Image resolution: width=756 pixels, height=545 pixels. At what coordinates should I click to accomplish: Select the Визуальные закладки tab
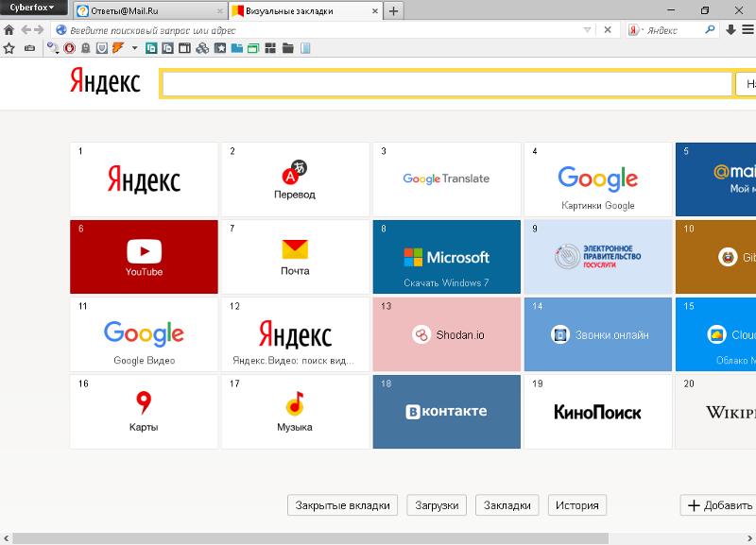point(305,10)
